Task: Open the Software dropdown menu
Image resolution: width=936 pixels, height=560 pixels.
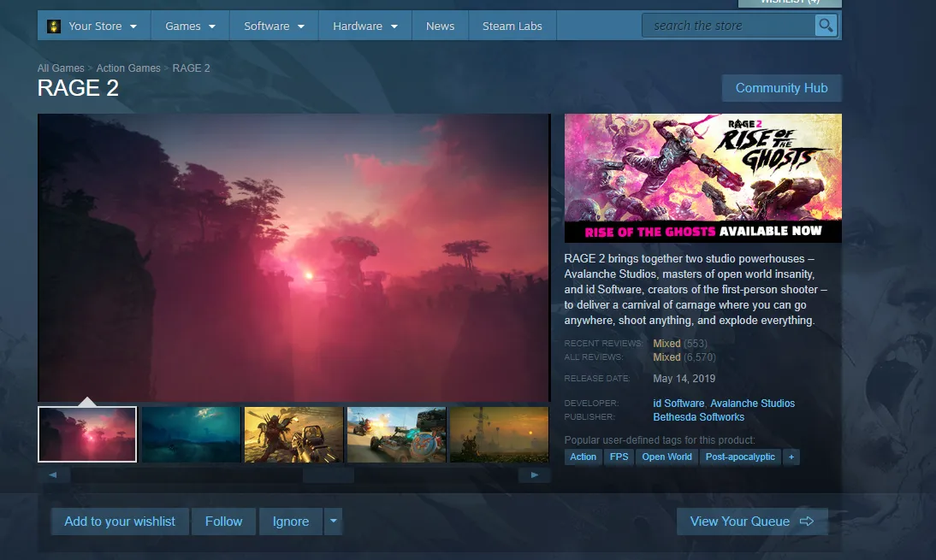Action: coord(274,27)
